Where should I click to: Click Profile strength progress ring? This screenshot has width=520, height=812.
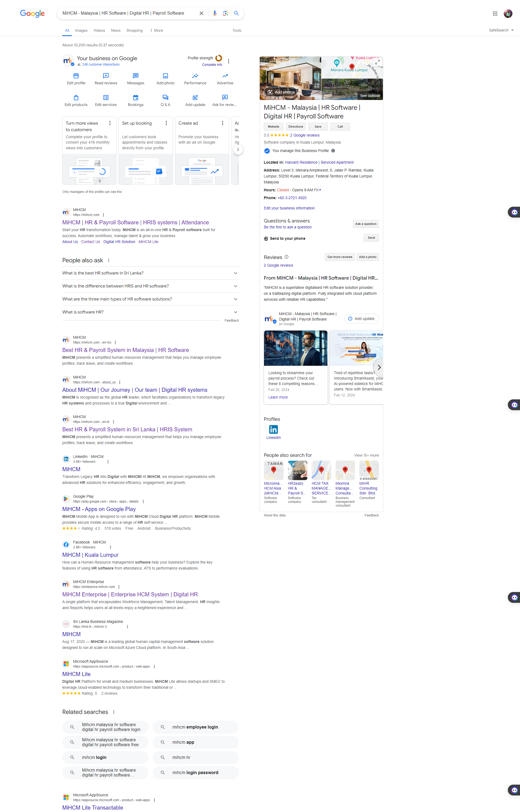pos(219,58)
